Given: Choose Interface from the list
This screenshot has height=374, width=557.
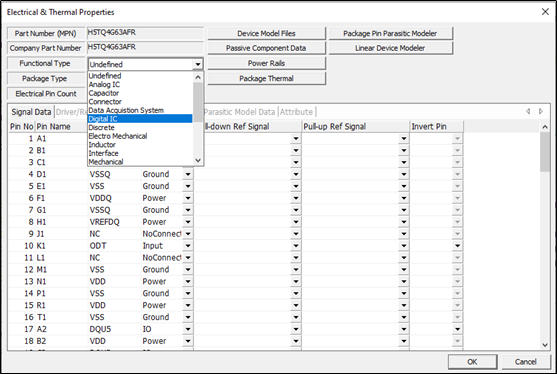Looking at the screenshot, I should coord(140,153).
